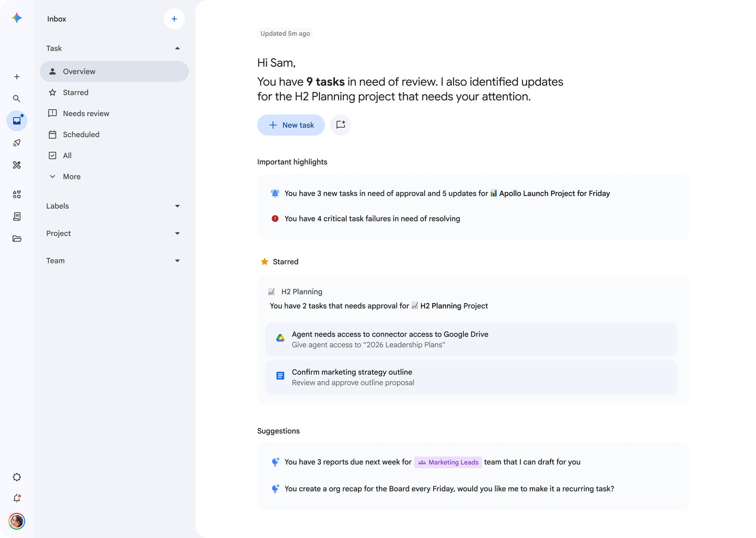
Task: Open the tools icon in the left rail
Action: [17, 165]
